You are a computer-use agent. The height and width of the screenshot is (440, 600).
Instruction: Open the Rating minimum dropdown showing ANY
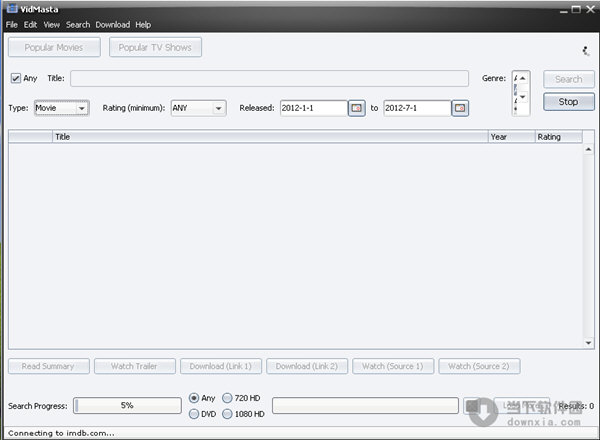199,108
